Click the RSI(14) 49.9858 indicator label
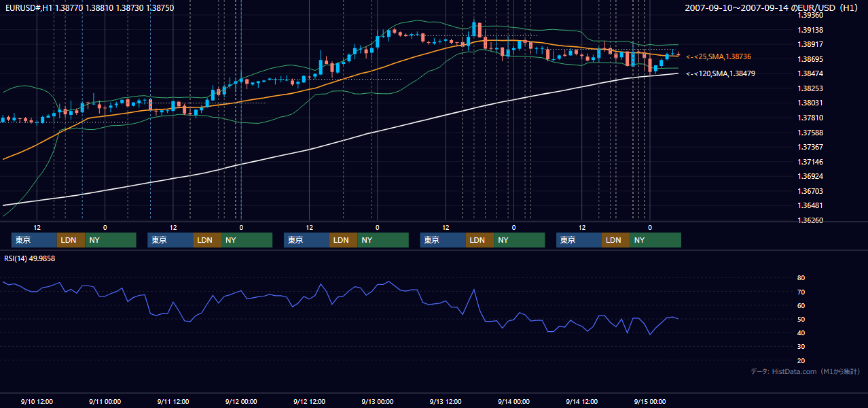The image size is (868, 408). point(29,258)
